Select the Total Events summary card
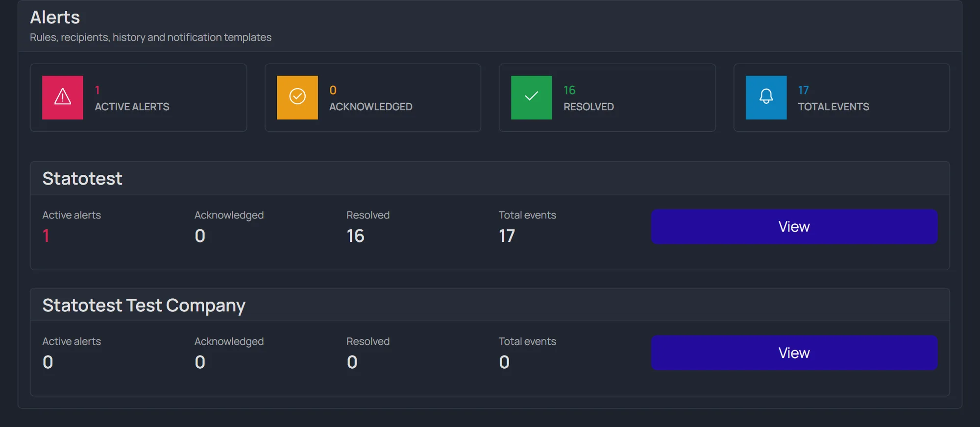Image resolution: width=980 pixels, height=427 pixels. pos(841,97)
